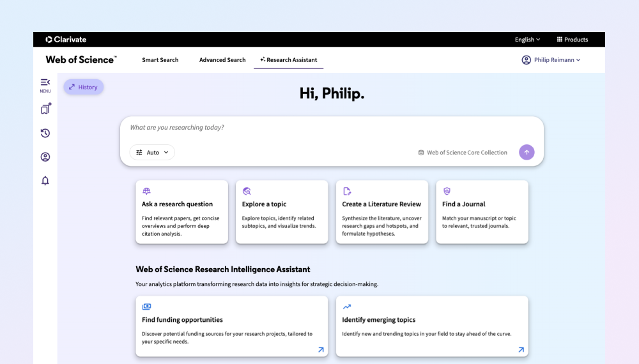Open Identify emerging topics external arrow
Viewport: 639px width, 364px height.
[x=521, y=350]
